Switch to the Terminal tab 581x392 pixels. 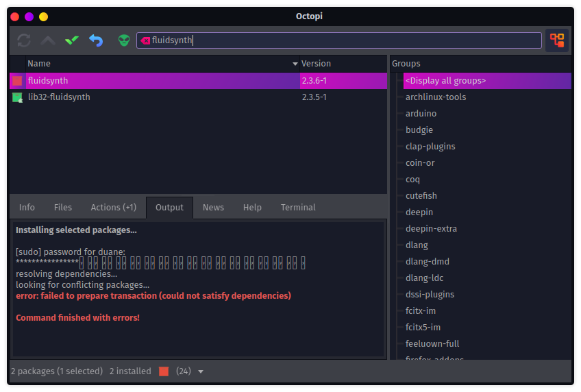coord(298,208)
